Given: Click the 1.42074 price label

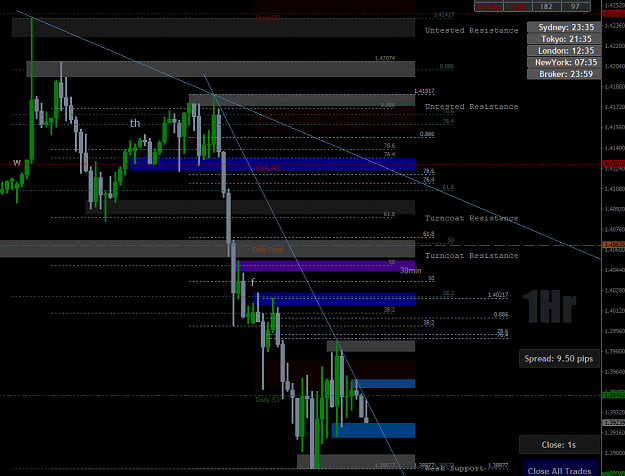Looking at the screenshot, I should (385, 58).
